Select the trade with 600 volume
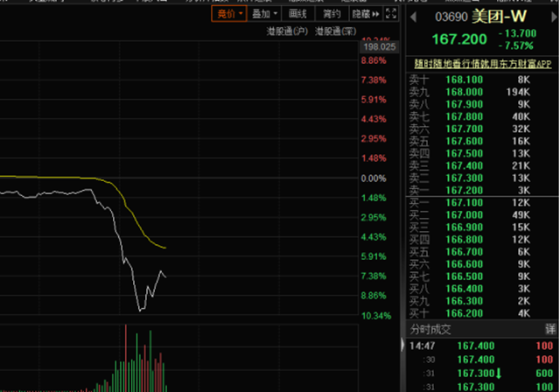 coord(482,374)
